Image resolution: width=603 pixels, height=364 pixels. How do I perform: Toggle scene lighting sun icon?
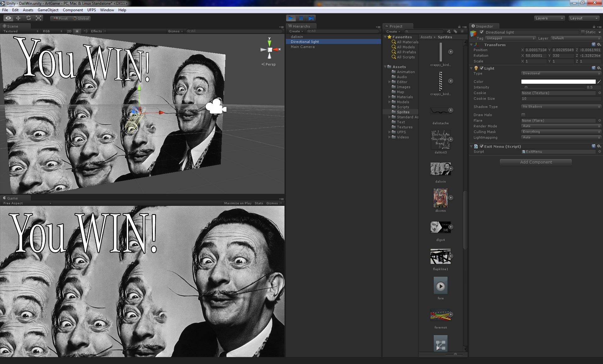pos(77,31)
